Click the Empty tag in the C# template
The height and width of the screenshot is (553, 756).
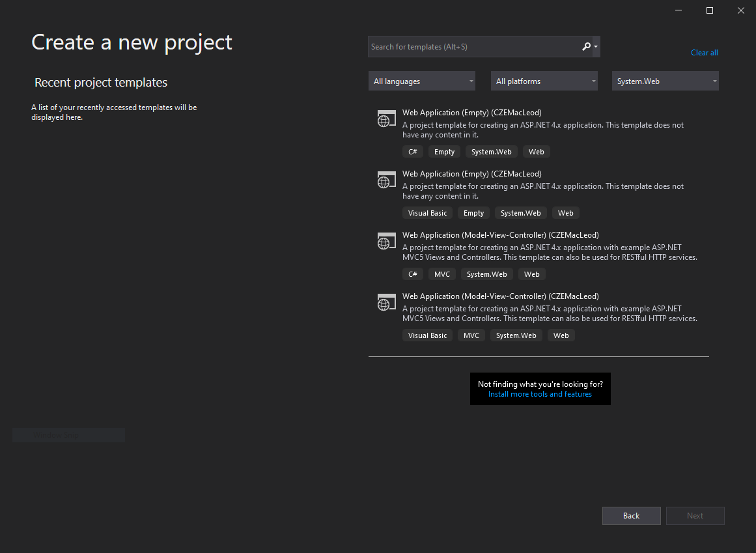pyautogui.click(x=444, y=152)
